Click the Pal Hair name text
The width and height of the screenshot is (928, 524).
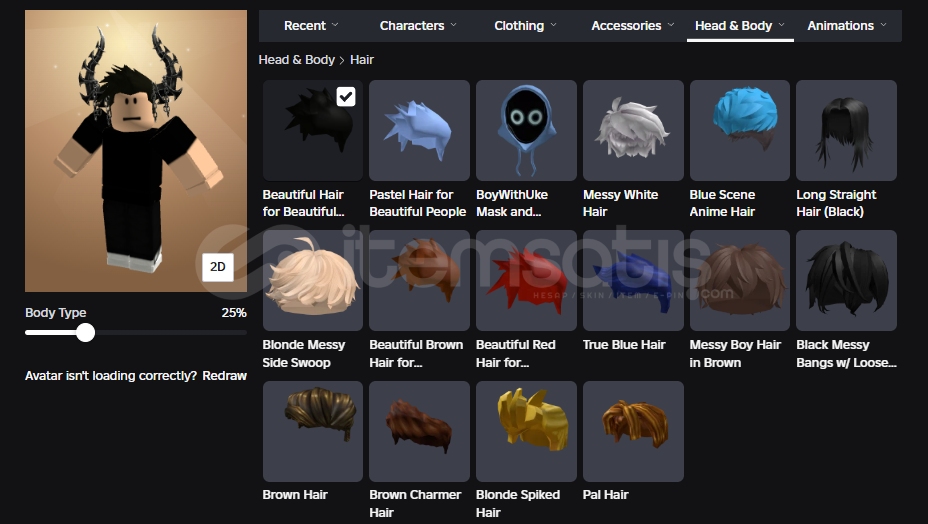[605, 495]
